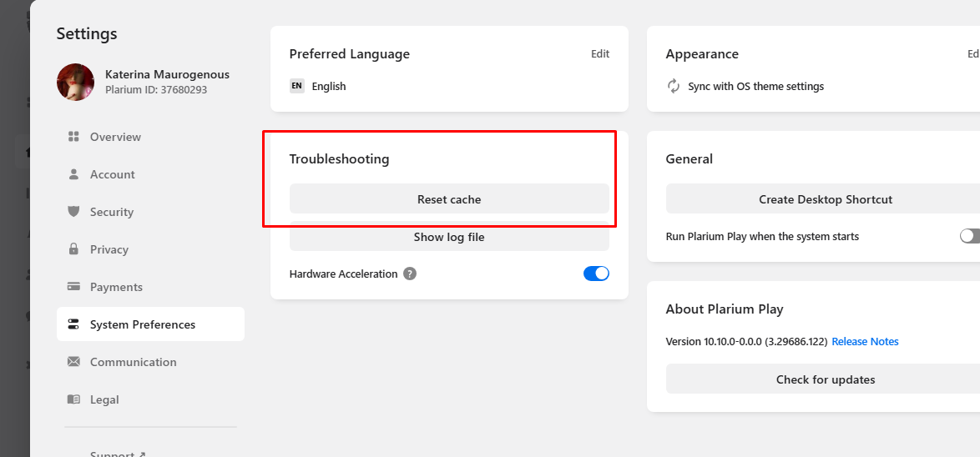Click the Communication envelope icon
The width and height of the screenshot is (980, 457).
73,362
